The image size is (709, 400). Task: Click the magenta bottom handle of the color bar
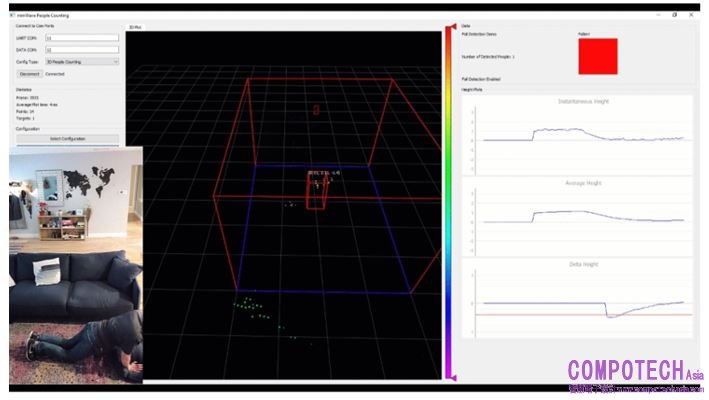450,377
